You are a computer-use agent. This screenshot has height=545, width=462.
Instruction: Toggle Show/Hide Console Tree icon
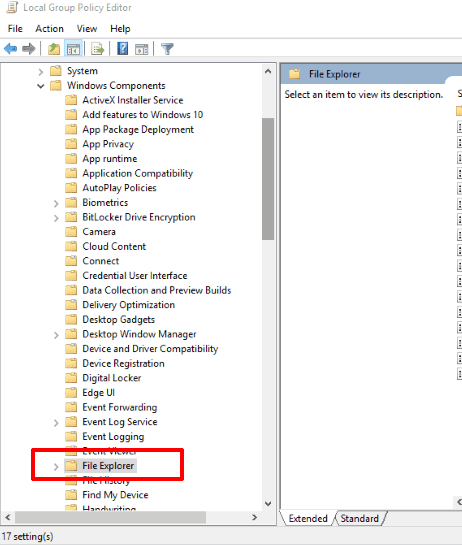(x=73, y=49)
